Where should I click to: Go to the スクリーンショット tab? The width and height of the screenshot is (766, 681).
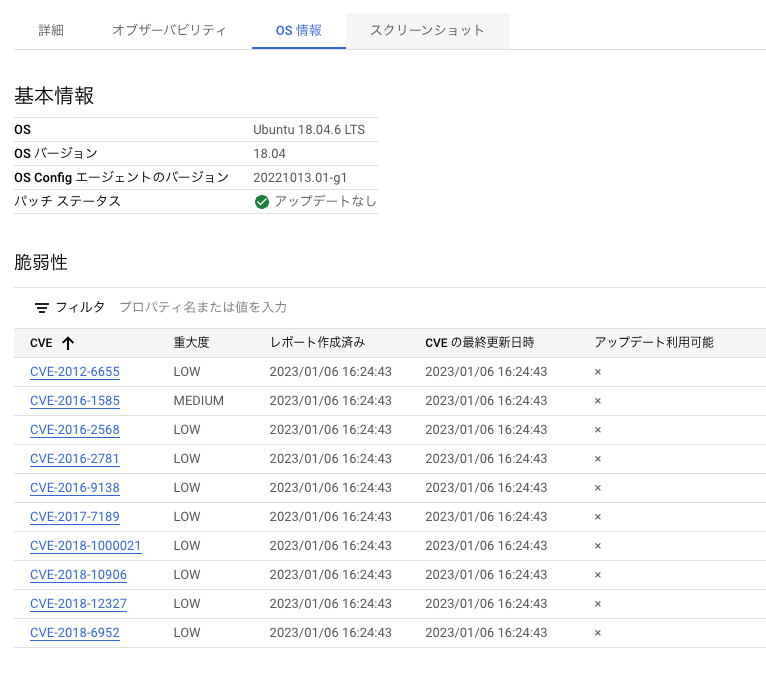[x=427, y=31]
